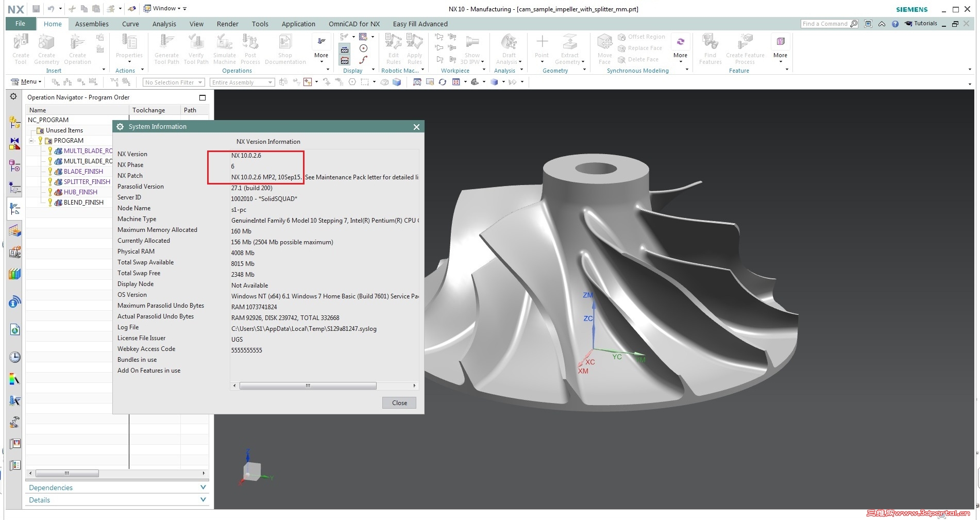Viewport: 980px width, 520px height.
Task: Open the Assembly Navigator sidebar tab
Action: click(14, 122)
